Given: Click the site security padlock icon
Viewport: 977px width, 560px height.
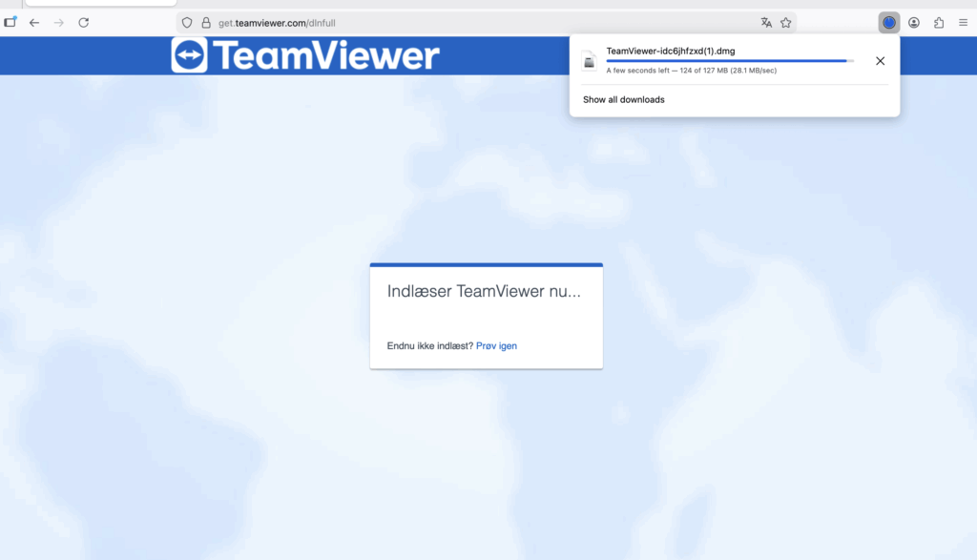Looking at the screenshot, I should tap(206, 23).
